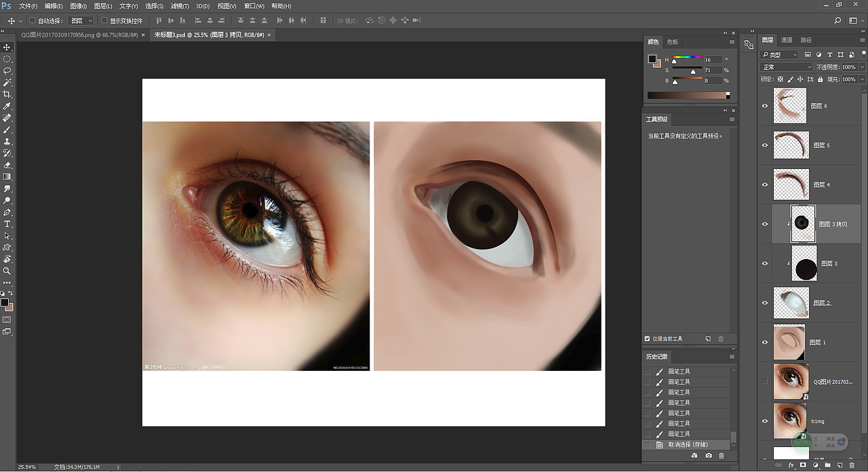Select the Eyedropper tool

click(x=7, y=106)
